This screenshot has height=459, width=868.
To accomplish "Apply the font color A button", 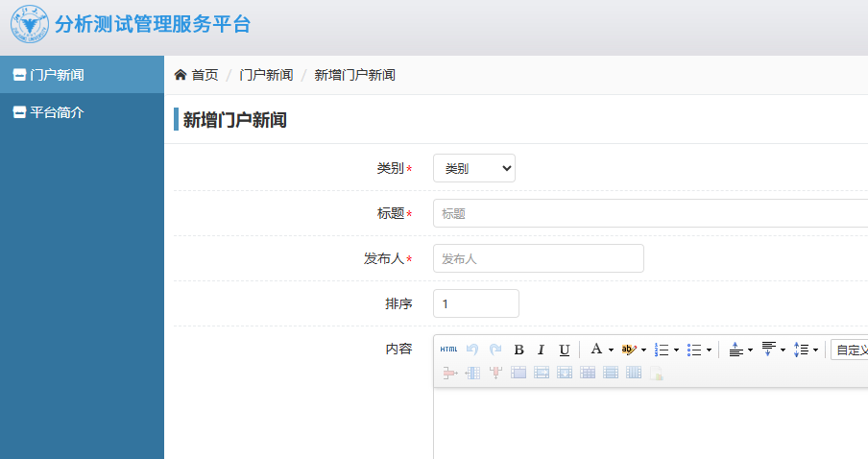I will pos(596,349).
